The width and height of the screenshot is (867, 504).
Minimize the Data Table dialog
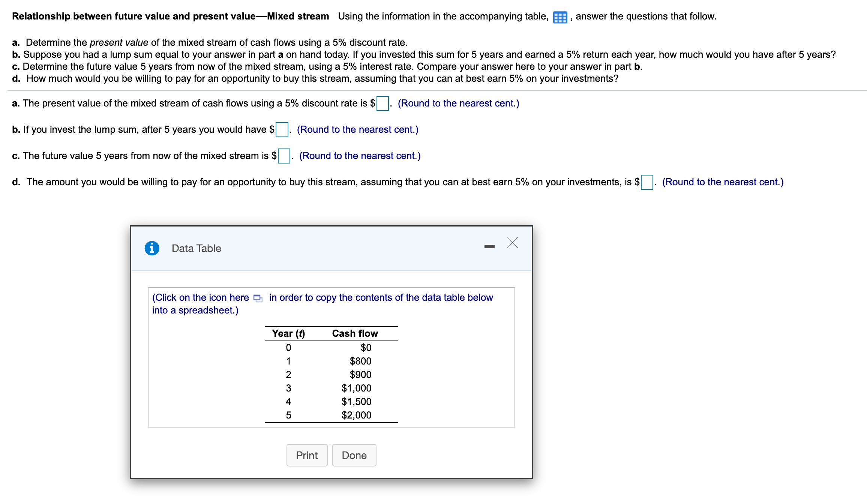coord(489,246)
